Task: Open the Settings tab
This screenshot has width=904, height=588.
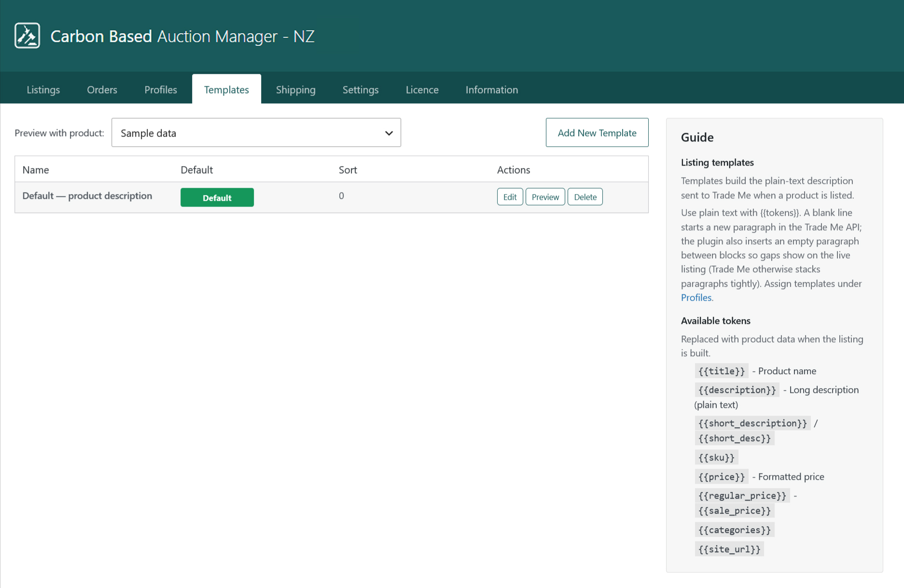Action: 361,90
